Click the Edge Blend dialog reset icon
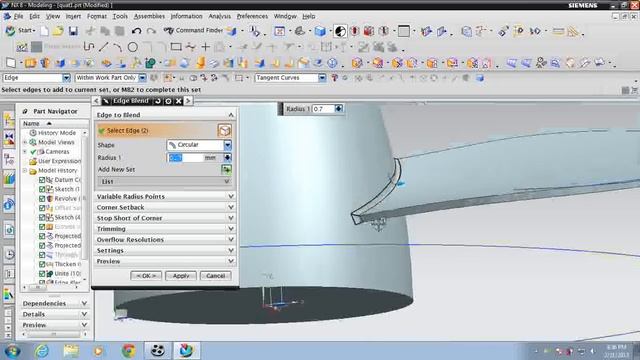The height and width of the screenshot is (360, 640). (x=158, y=101)
